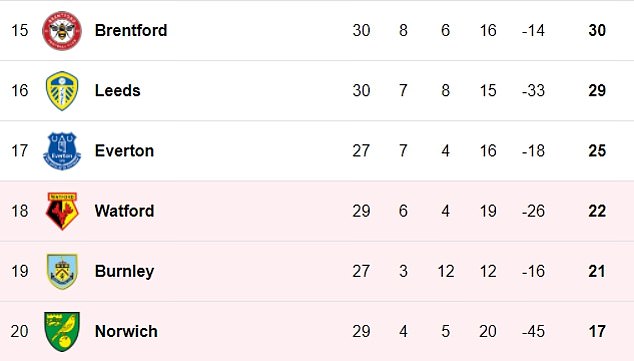
Task: Select the Burnley team name
Action: (x=125, y=271)
